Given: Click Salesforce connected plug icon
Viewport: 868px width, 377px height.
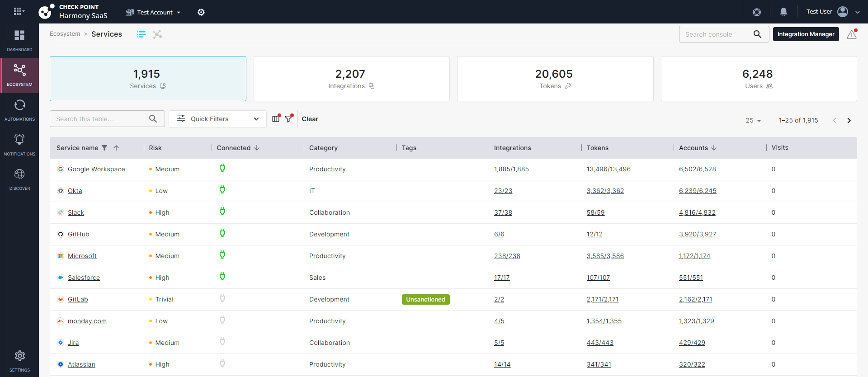Looking at the screenshot, I should pos(222,277).
